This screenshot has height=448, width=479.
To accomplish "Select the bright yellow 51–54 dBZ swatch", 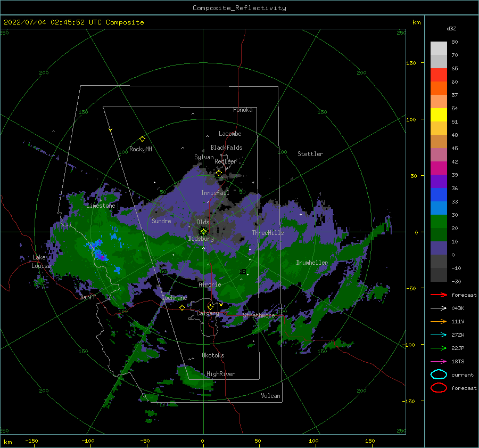I will [x=439, y=115].
